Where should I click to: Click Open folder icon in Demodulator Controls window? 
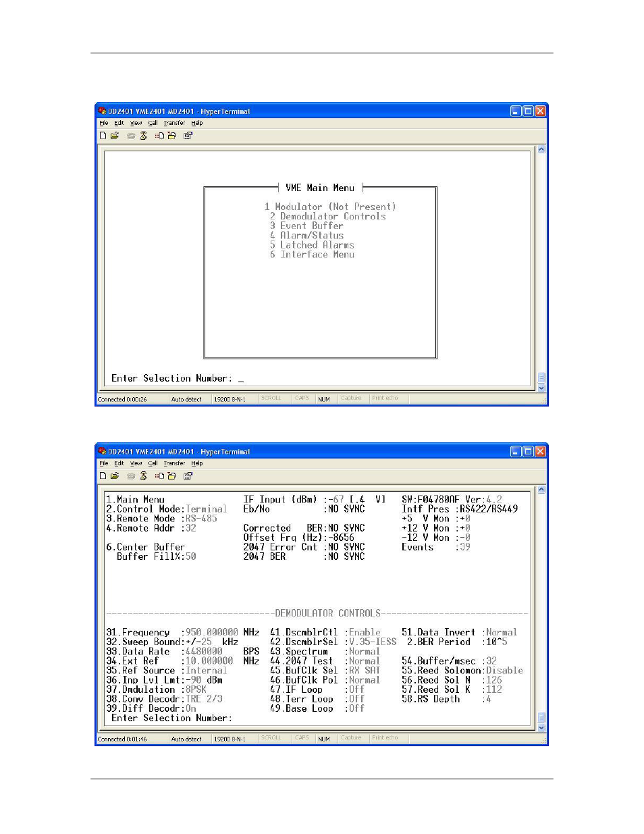click(x=115, y=476)
